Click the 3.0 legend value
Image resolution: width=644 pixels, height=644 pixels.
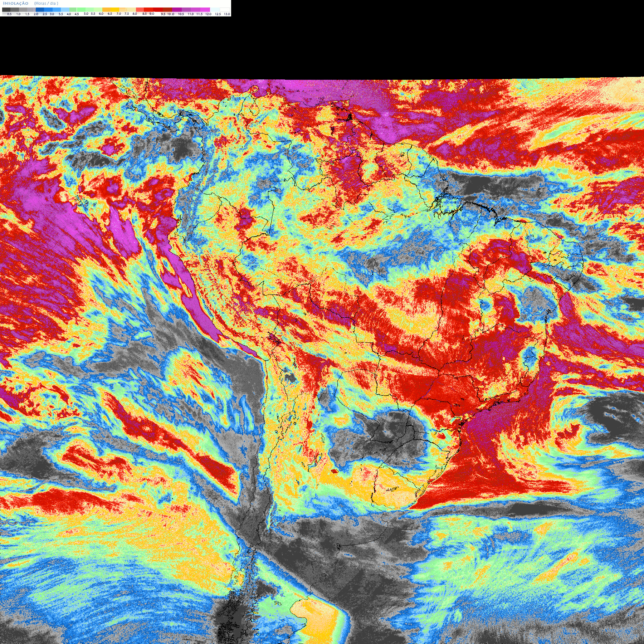point(52,14)
